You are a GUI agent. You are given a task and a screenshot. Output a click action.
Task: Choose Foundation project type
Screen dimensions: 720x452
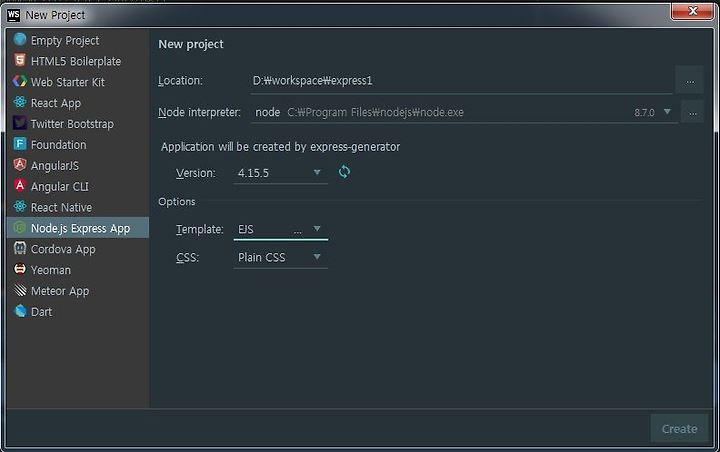click(78, 145)
